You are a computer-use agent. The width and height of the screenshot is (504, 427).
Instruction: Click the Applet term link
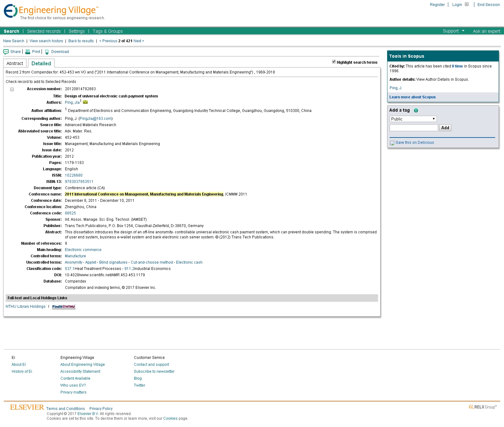click(x=91, y=262)
